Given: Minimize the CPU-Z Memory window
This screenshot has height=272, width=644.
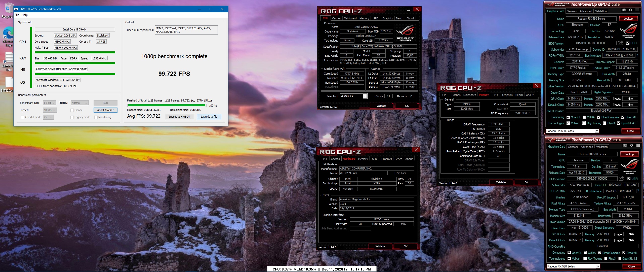Looking at the screenshot, I should point(528,86).
